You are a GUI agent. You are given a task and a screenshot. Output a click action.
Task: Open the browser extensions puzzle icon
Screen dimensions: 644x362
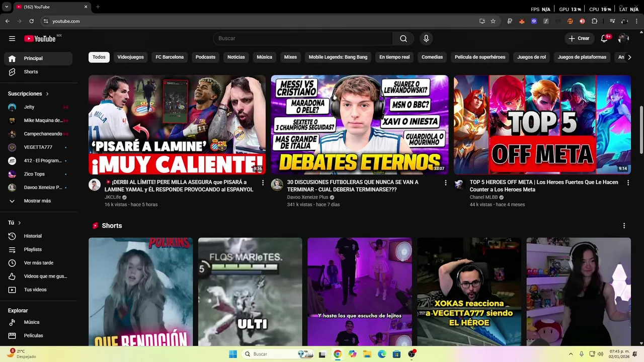594,21
